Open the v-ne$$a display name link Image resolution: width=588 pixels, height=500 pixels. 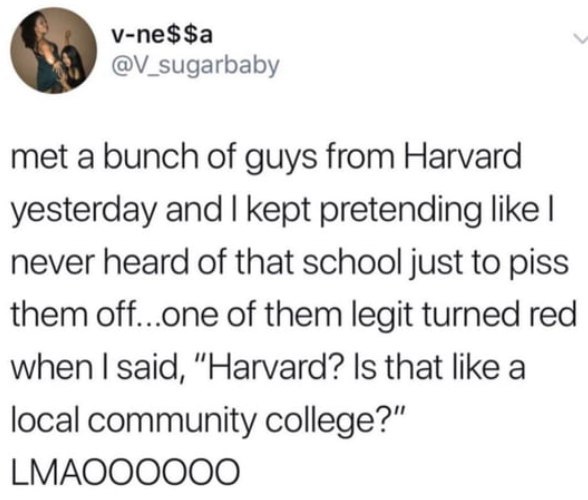(x=162, y=35)
